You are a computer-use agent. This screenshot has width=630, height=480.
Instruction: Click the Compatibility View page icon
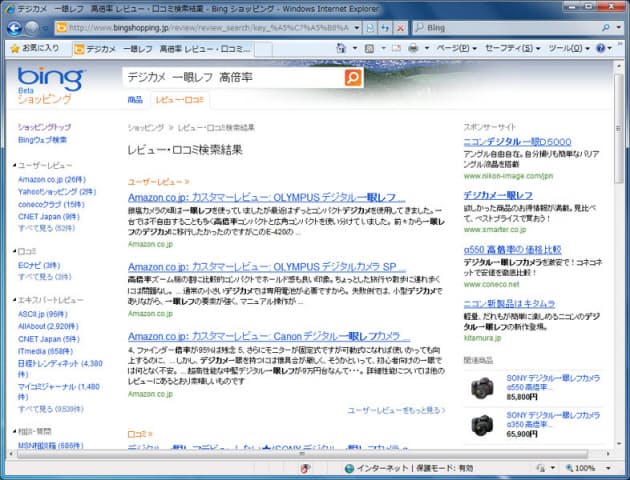[370, 28]
